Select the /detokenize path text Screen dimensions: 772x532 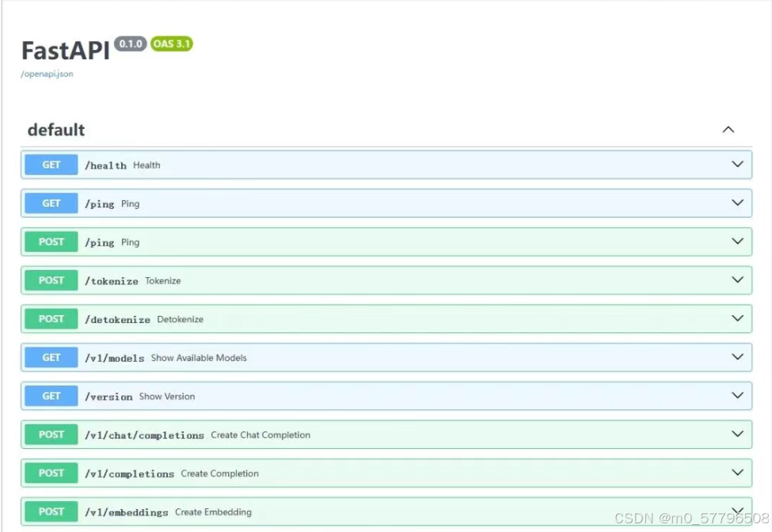(117, 319)
